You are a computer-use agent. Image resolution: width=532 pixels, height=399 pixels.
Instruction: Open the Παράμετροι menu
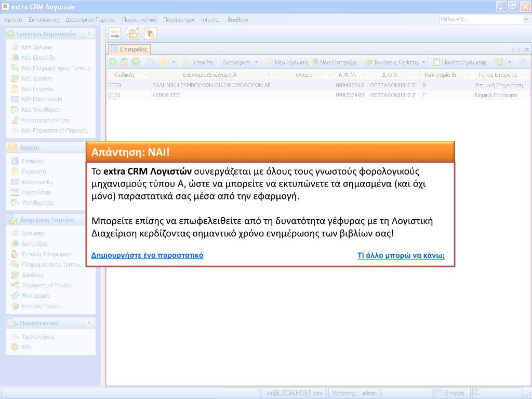click(179, 20)
